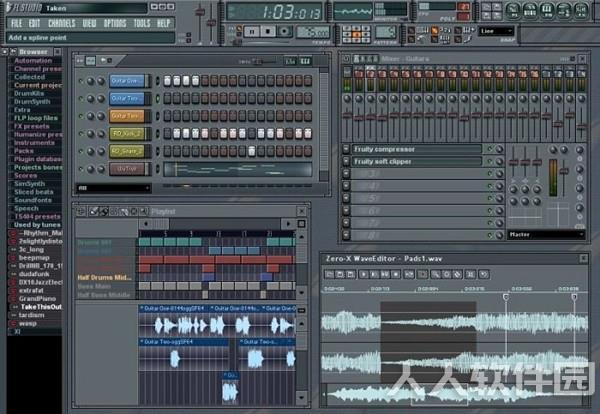Mute the FD_Kick_2 channel LED

point(81,134)
